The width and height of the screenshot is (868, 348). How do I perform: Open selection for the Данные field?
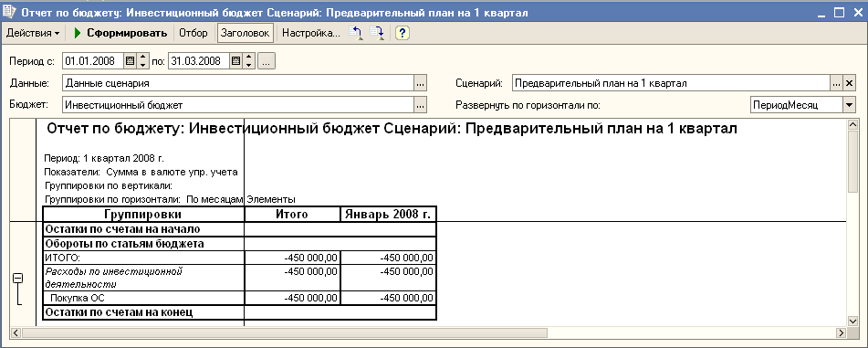pos(420,83)
